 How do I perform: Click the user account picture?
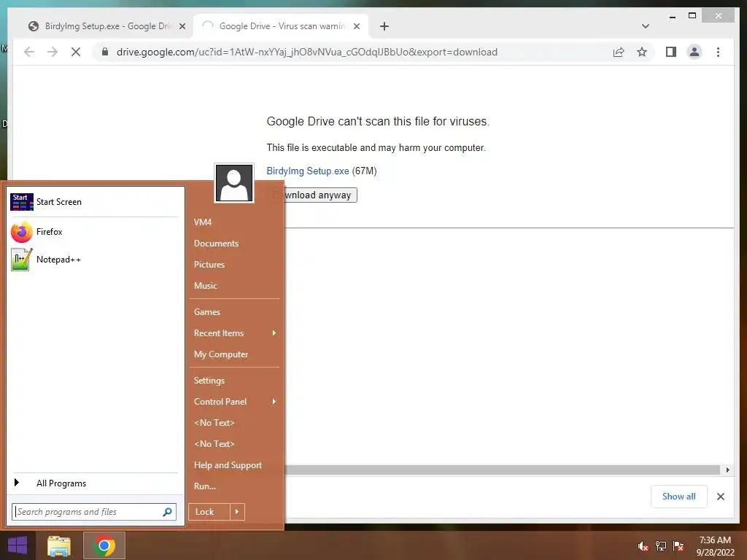click(x=234, y=183)
